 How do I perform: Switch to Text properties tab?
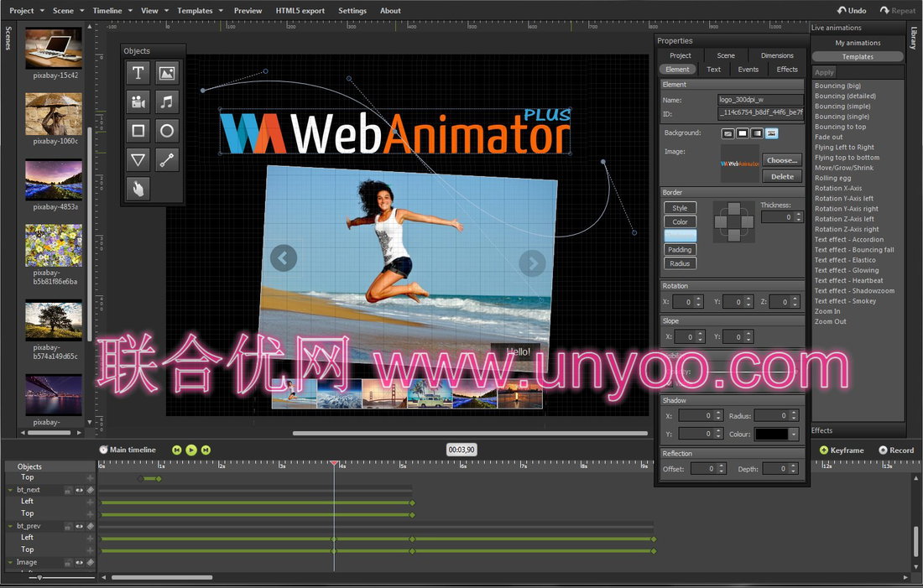713,70
